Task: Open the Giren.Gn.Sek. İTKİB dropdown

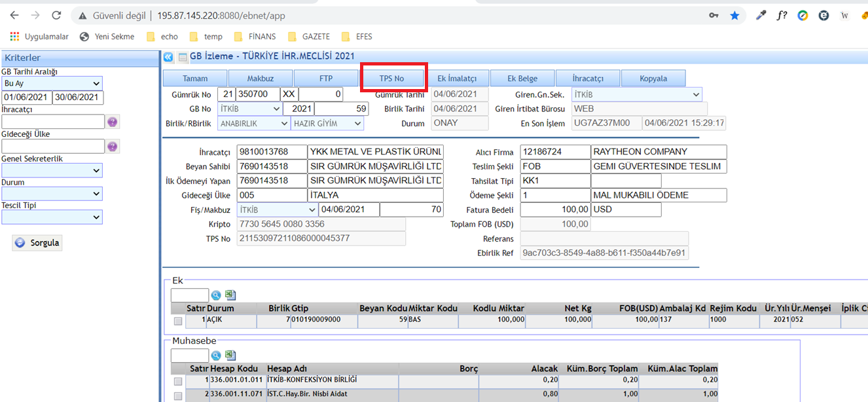Action: 637,94
